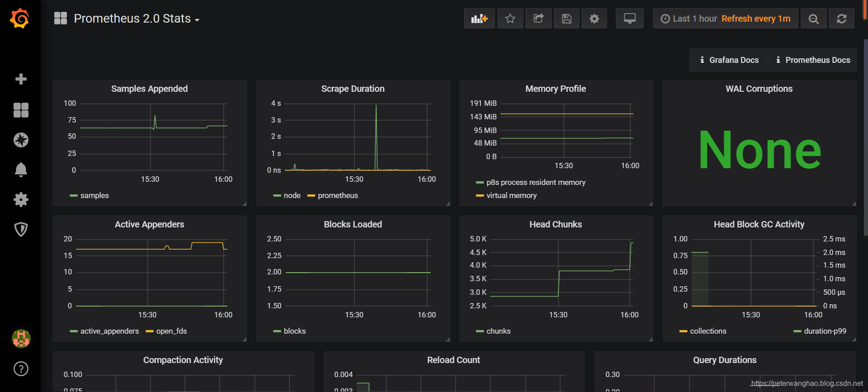Save dashboard using floppy disk icon

[x=566, y=19]
